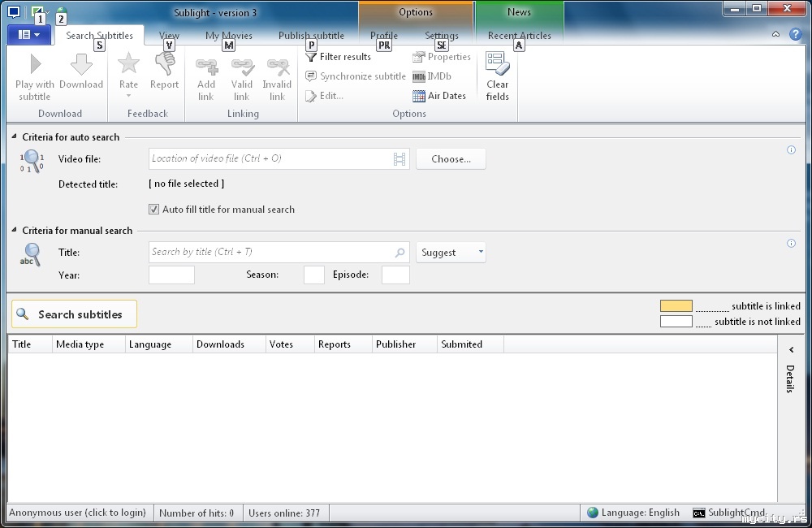Sort by the Publisher column header
This screenshot has height=528, width=812.
point(404,344)
